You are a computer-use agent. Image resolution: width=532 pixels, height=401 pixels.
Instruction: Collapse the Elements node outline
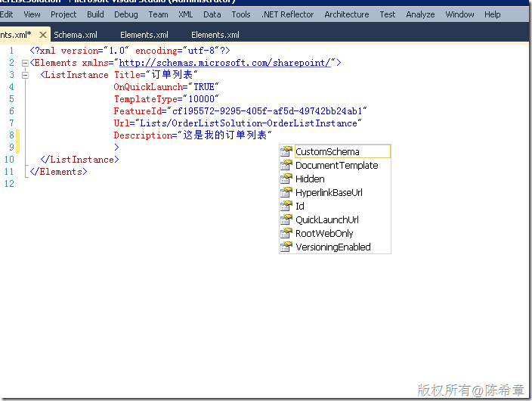[25, 63]
